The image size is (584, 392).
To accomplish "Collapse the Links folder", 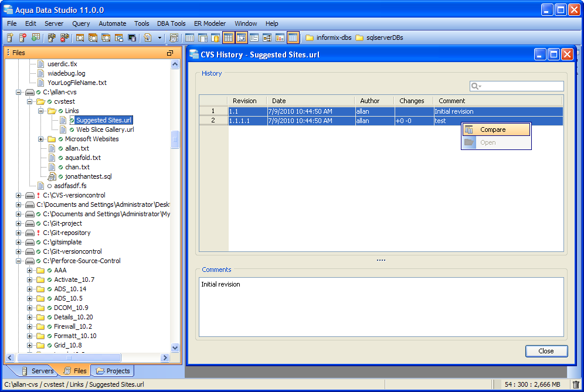I will point(40,111).
